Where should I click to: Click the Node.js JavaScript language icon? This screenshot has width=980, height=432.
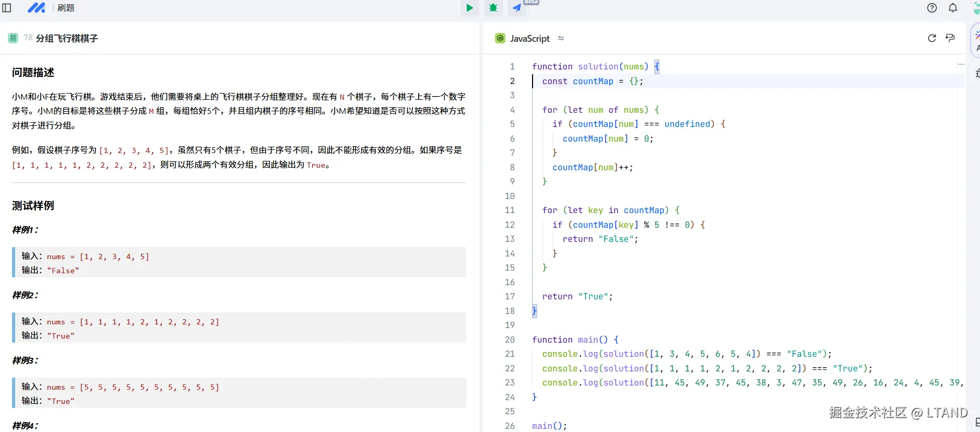(500, 38)
